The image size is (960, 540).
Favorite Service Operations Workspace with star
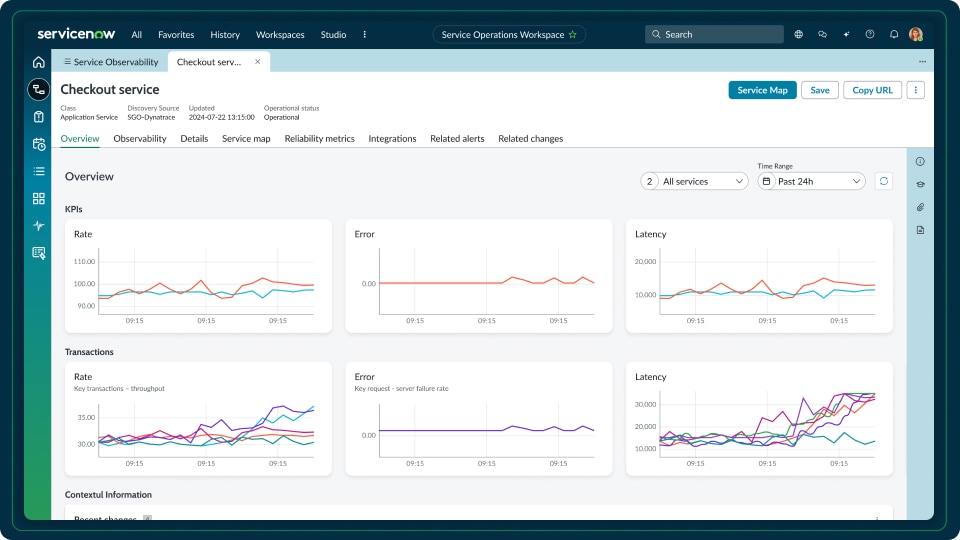coord(573,34)
